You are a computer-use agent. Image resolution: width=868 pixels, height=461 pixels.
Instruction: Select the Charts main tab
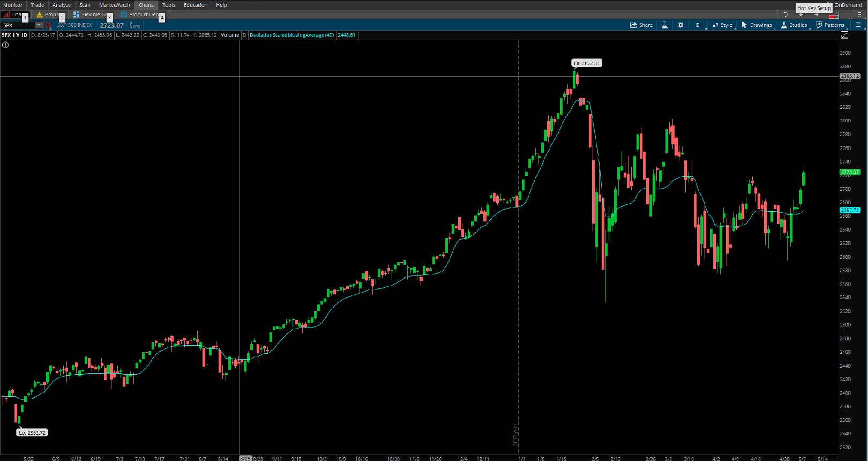tap(146, 5)
